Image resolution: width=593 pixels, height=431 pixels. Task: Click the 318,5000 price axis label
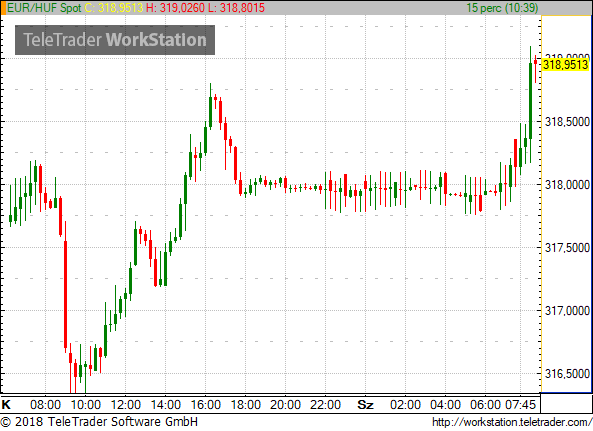[x=567, y=122]
